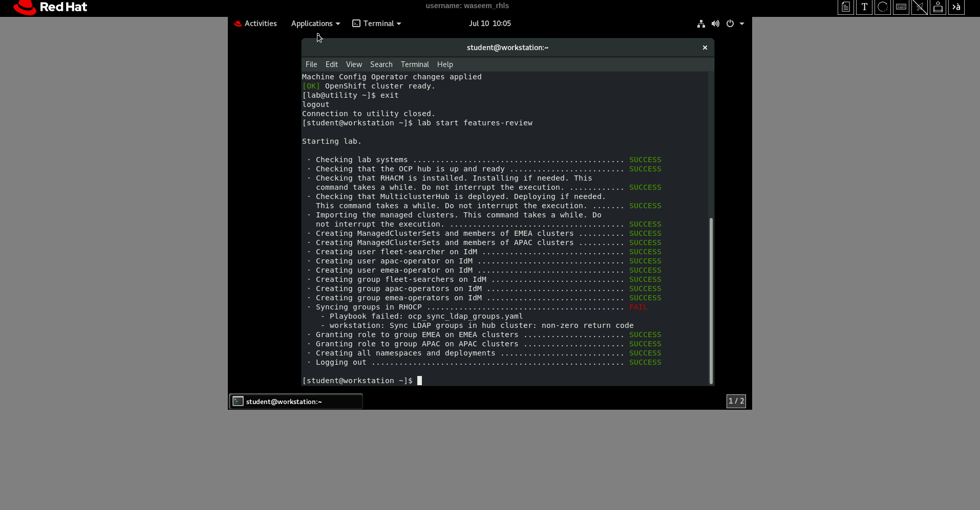
Task: Click the 1 / 2 workspace switcher
Action: [x=736, y=401]
